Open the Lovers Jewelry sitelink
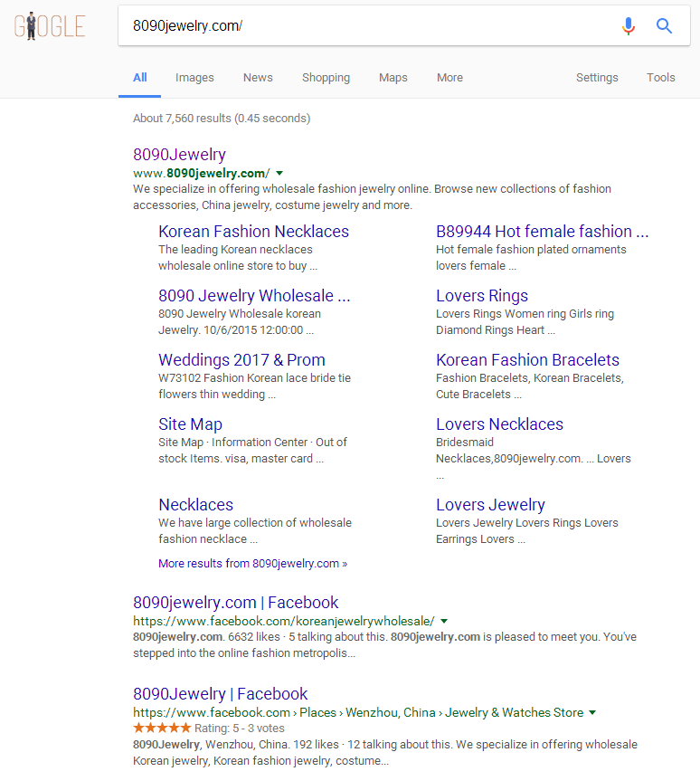The image size is (700, 781). [490, 505]
